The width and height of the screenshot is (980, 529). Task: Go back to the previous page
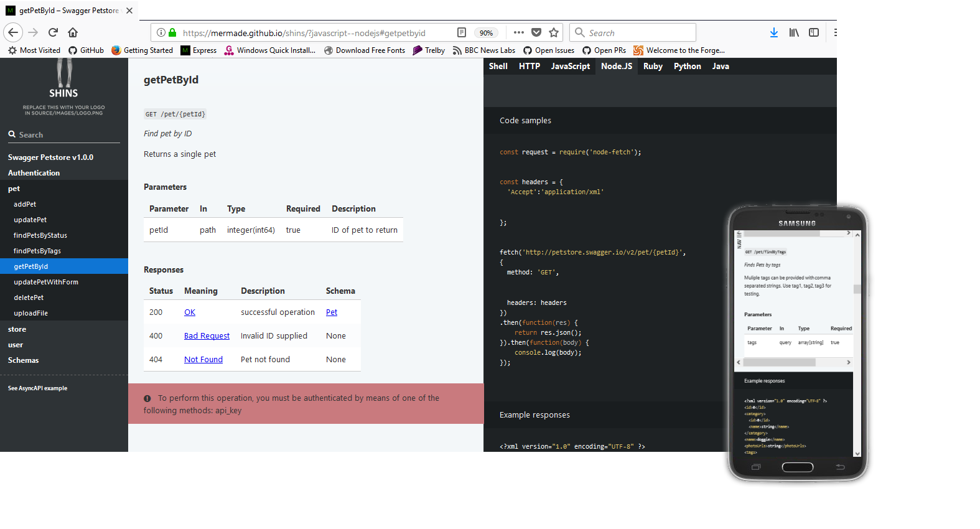pos(13,32)
